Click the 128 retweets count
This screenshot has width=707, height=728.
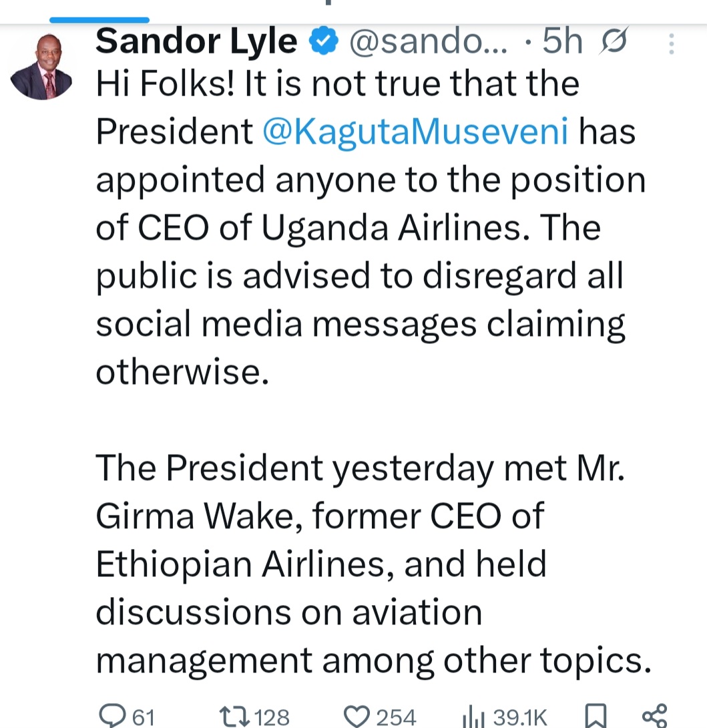tap(272, 717)
